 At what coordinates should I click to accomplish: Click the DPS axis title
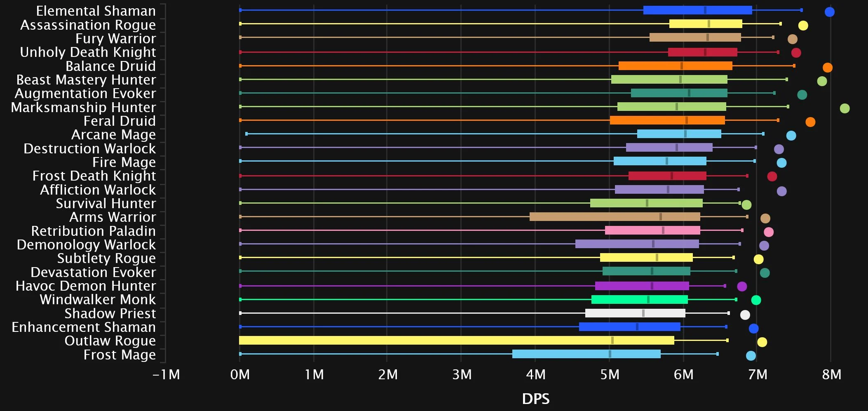click(535, 399)
